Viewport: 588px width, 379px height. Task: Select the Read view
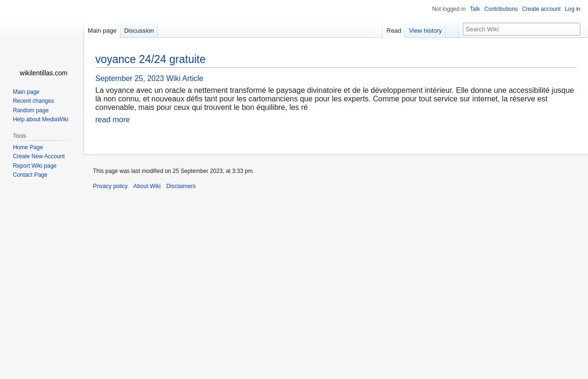[394, 30]
